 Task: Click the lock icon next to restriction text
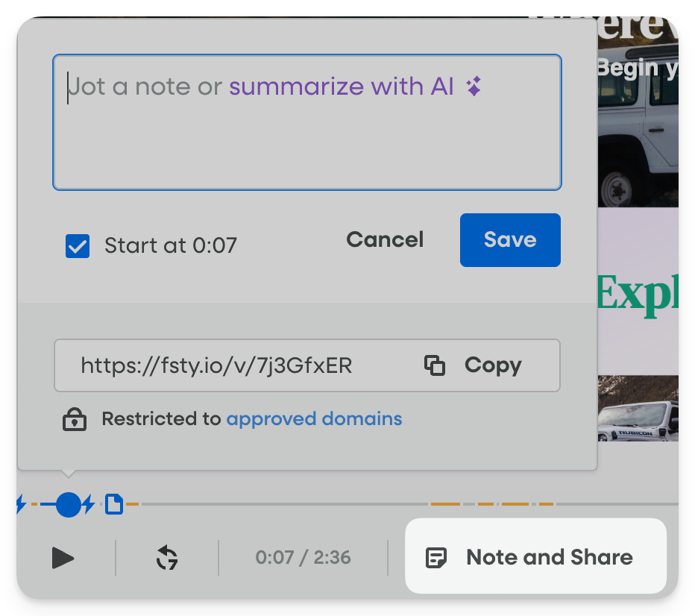coord(75,419)
